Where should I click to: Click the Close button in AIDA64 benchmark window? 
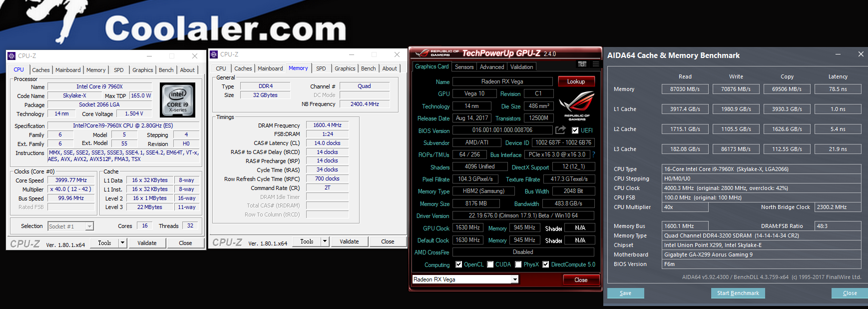pos(850,293)
